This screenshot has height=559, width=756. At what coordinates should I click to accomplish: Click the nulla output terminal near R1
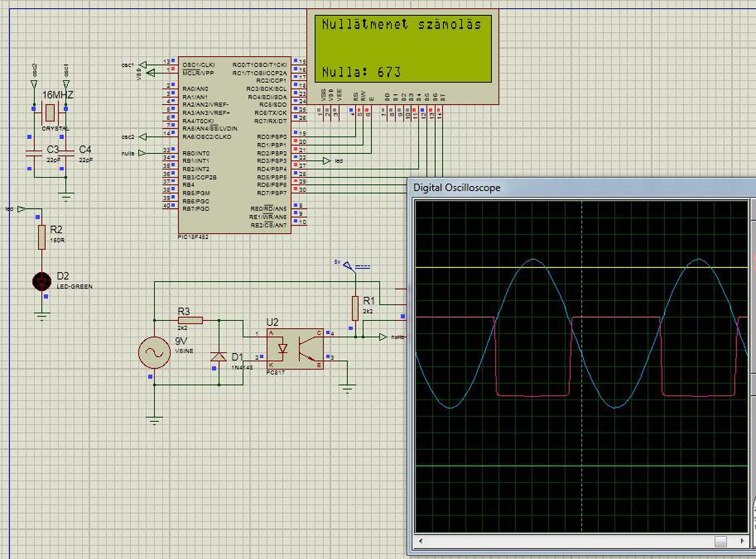pyautogui.click(x=383, y=336)
